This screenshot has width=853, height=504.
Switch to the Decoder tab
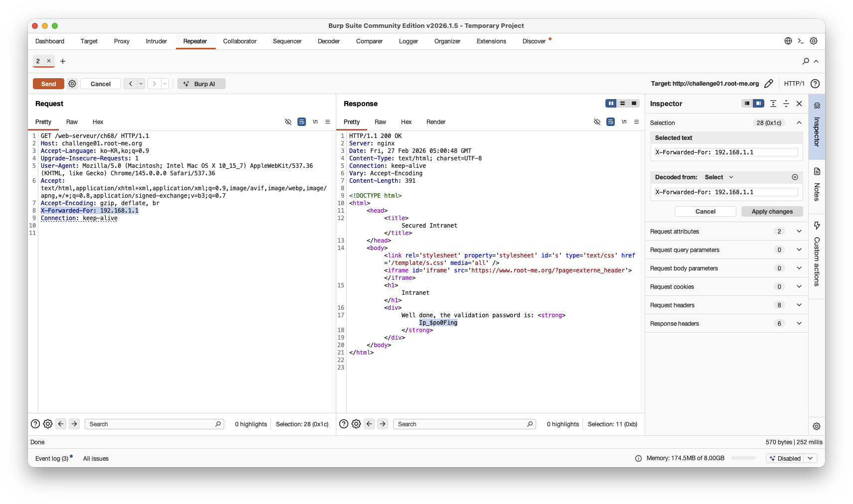(x=329, y=41)
